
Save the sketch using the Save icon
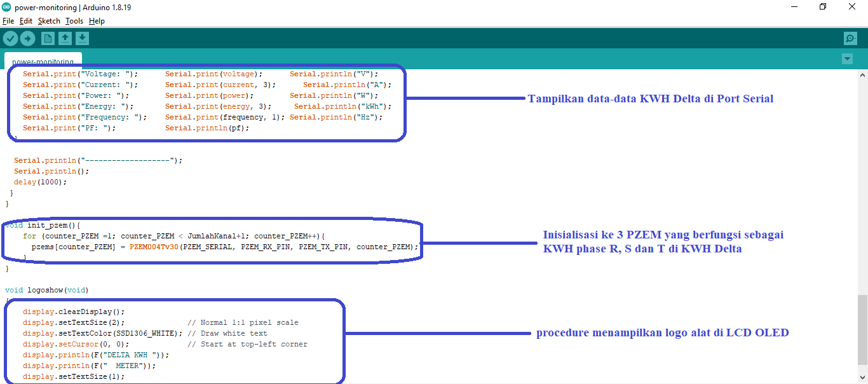click(82, 39)
